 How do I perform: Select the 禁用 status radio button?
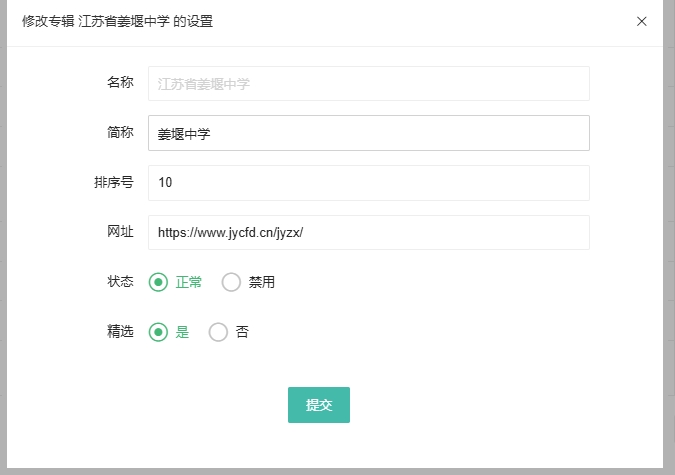(231, 283)
